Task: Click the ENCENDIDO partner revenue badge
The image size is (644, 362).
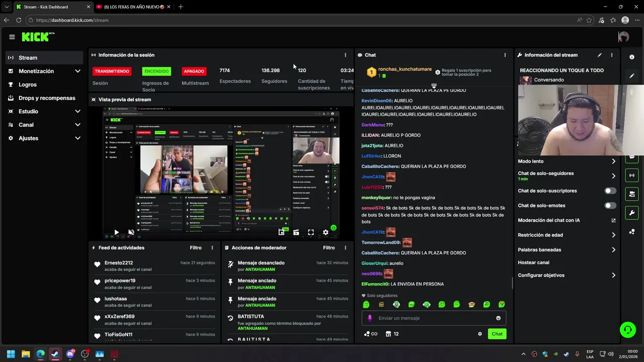Action: coord(156,71)
